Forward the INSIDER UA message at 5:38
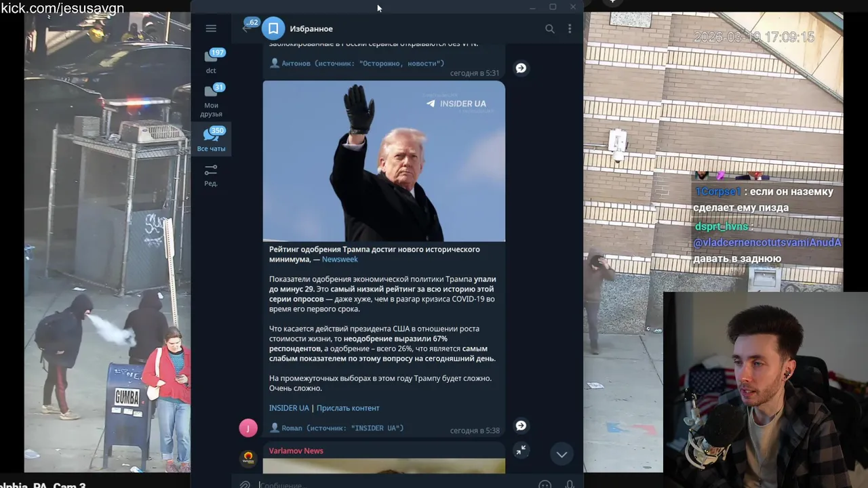This screenshot has width=868, height=488. [x=521, y=426]
